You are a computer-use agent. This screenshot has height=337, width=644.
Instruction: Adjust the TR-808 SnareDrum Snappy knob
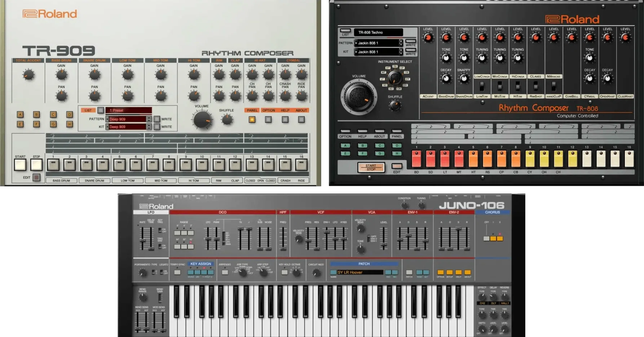(464, 79)
